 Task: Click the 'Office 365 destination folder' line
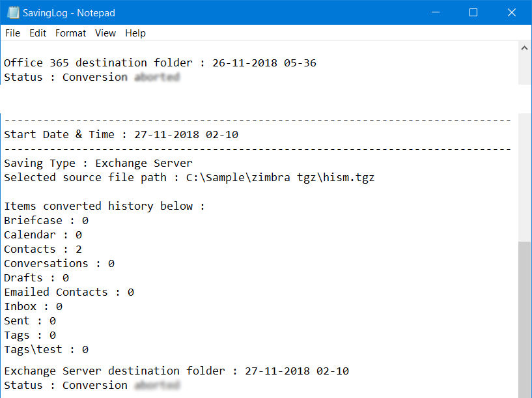tap(160, 63)
